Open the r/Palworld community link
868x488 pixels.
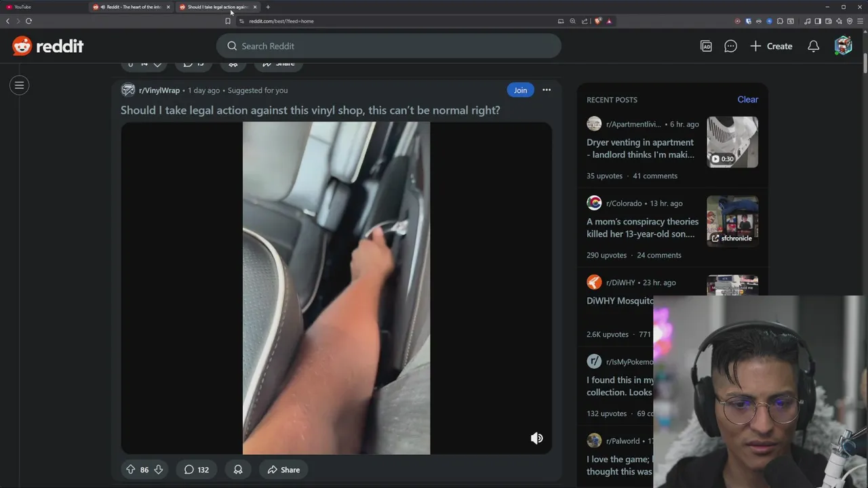623,441
